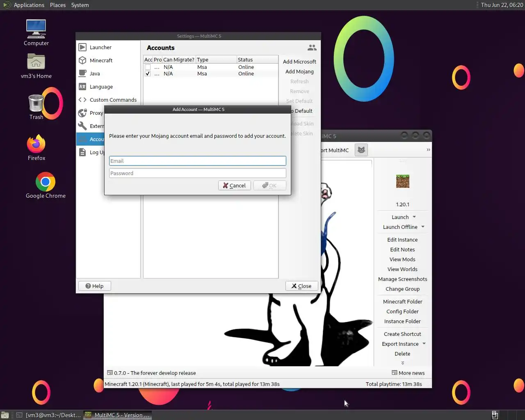The height and width of the screenshot is (420, 525).
Task: Cancel the Add Account dialog
Action: (235, 185)
